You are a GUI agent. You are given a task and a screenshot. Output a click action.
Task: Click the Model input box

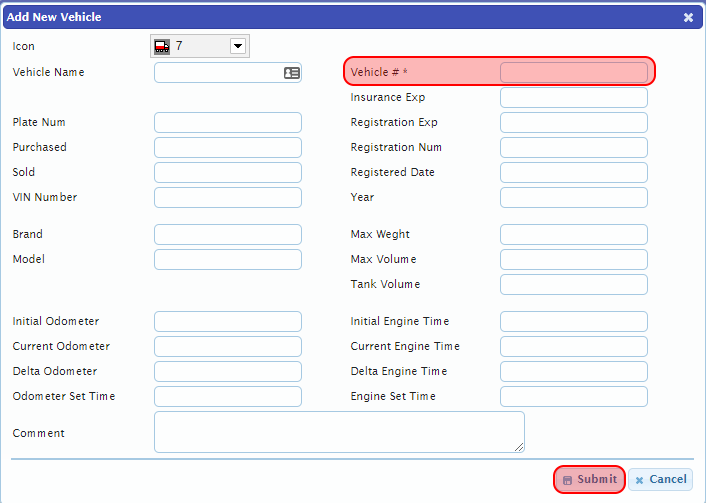pos(228,259)
